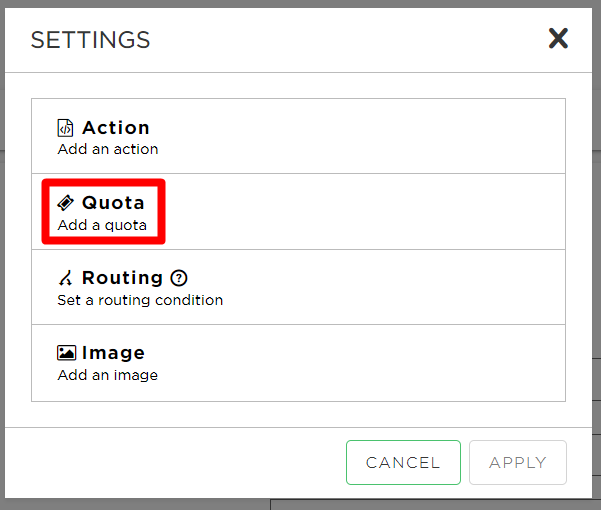Click the red highlight box around Quota
This screenshot has height=510, width=601.
click(103, 212)
